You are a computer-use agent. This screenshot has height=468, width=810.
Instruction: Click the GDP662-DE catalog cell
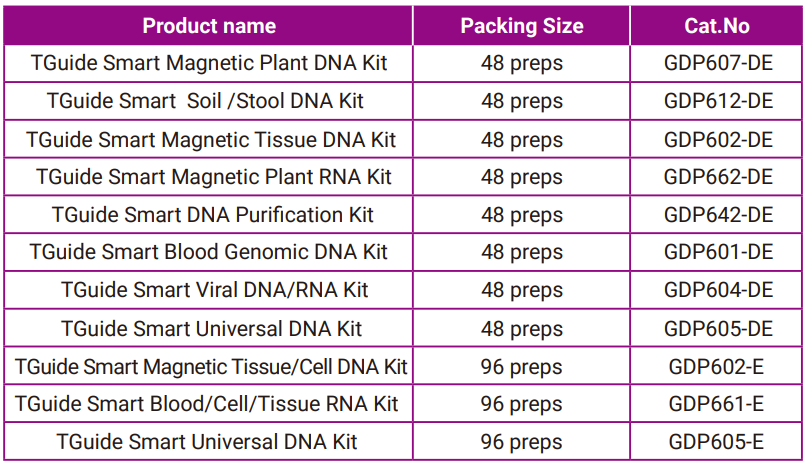[x=718, y=178]
